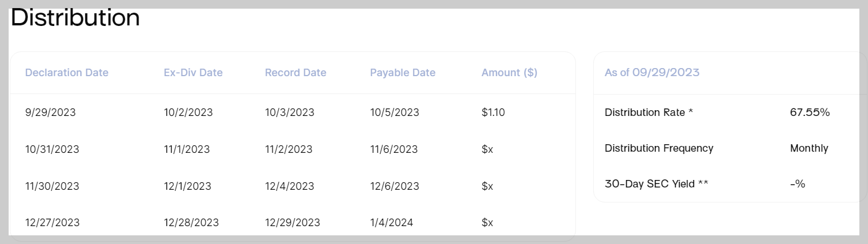Select the $1.10 amount value

[x=493, y=112]
